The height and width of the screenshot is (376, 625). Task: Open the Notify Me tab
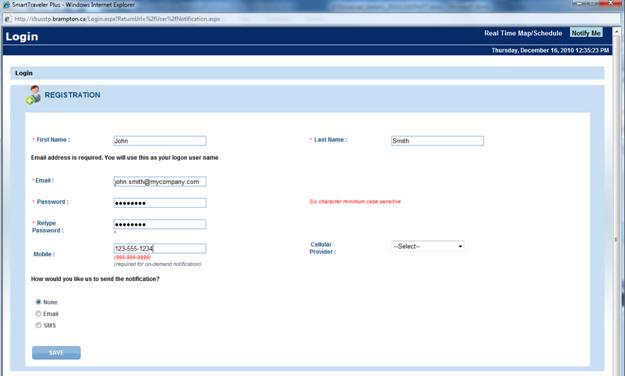586,33
